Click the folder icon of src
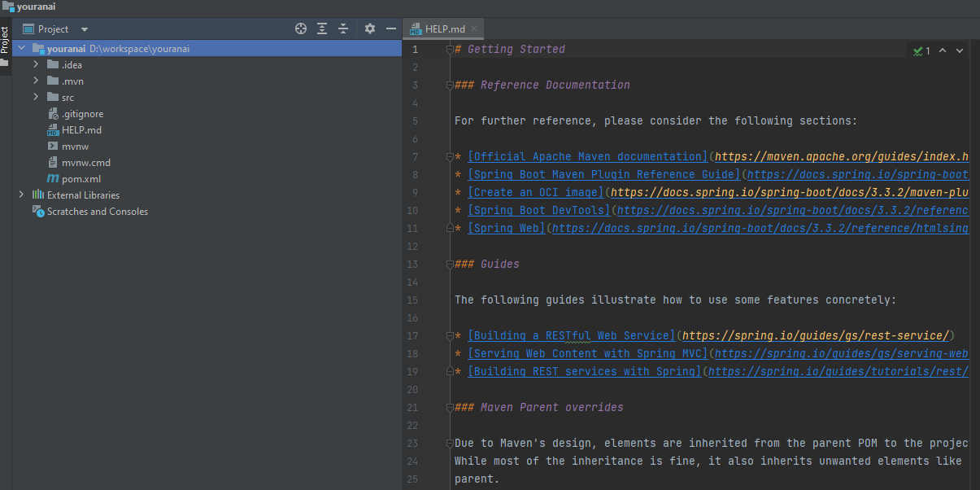 (53, 98)
